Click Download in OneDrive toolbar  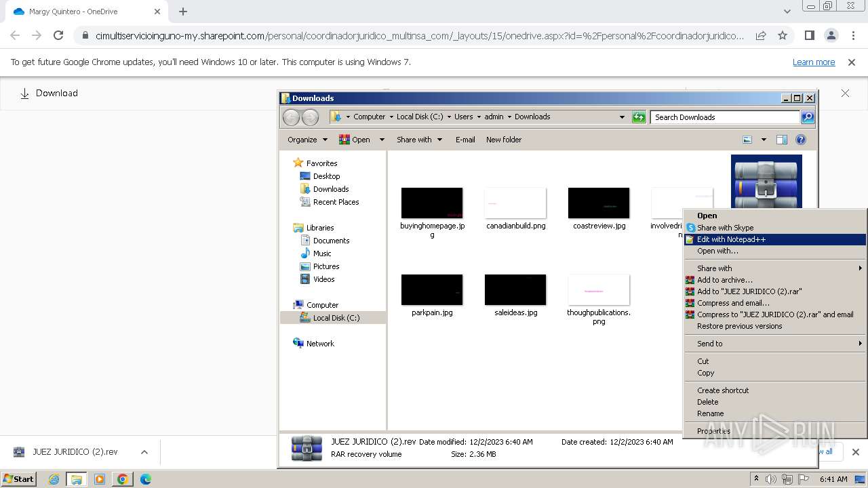[49, 93]
